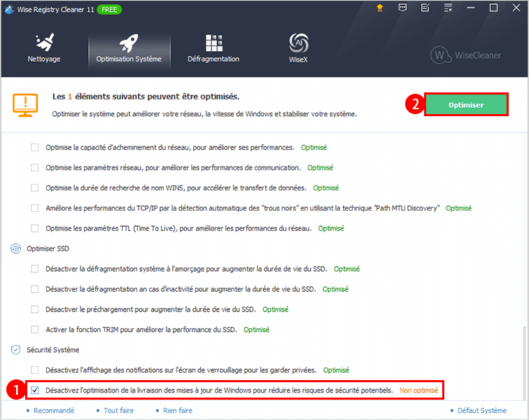Open the settings menu list icon

448,8
